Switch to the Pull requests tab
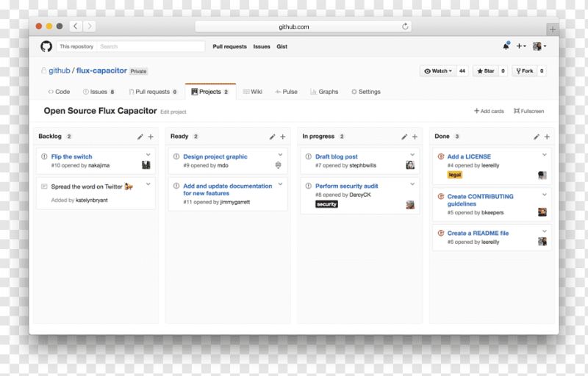 click(x=153, y=92)
